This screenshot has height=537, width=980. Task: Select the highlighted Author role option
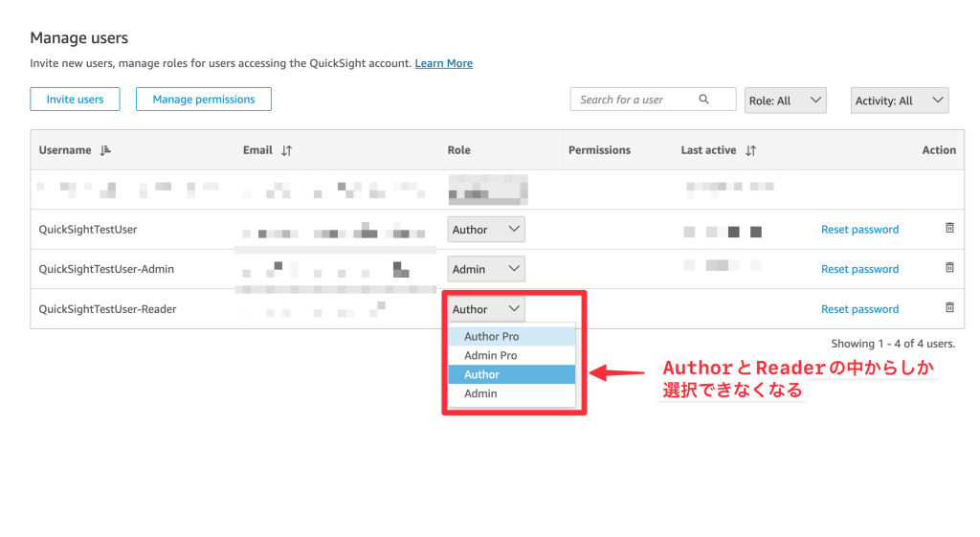[x=511, y=374]
